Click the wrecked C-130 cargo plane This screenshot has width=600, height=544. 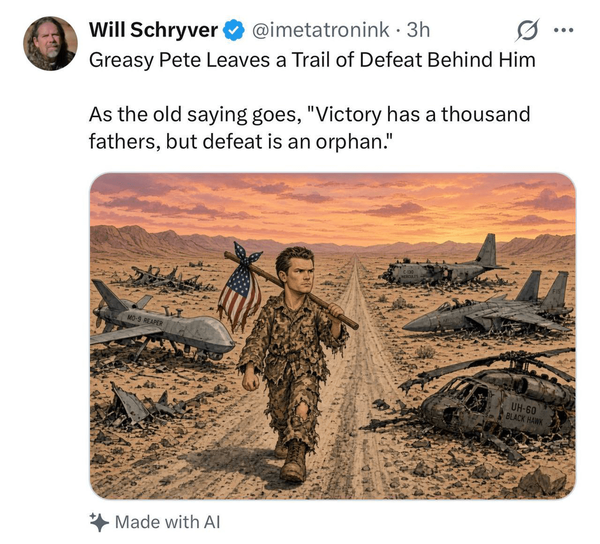[x=442, y=264]
